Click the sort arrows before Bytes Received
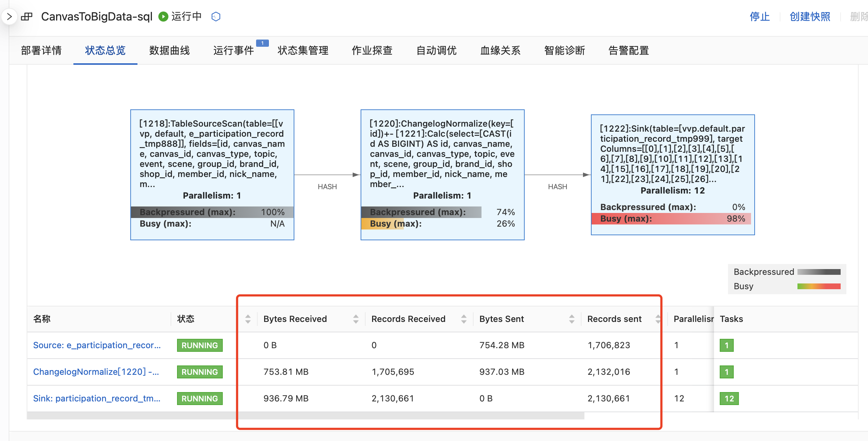 (x=248, y=319)
